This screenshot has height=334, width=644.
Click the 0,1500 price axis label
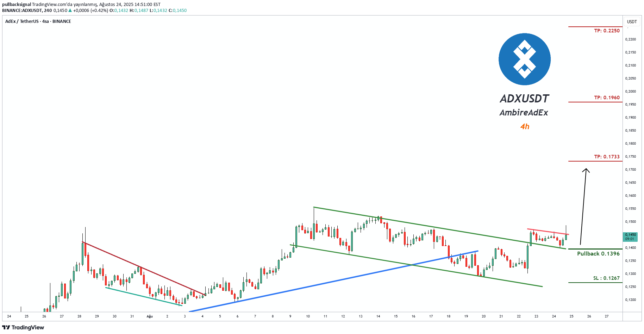click(x=631, y=222)
